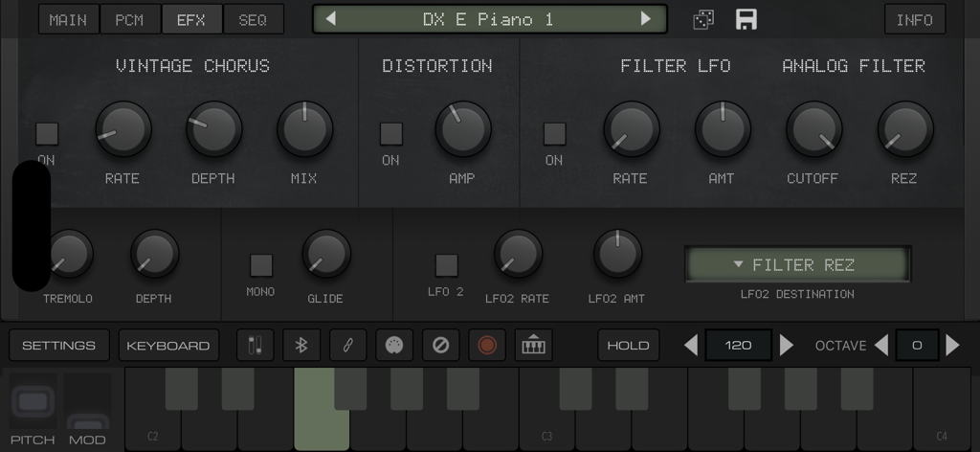Click the LFO2 RATE knob
This screenshot has width=980, height=452.
pyautogui.click(x=518, y=253)
